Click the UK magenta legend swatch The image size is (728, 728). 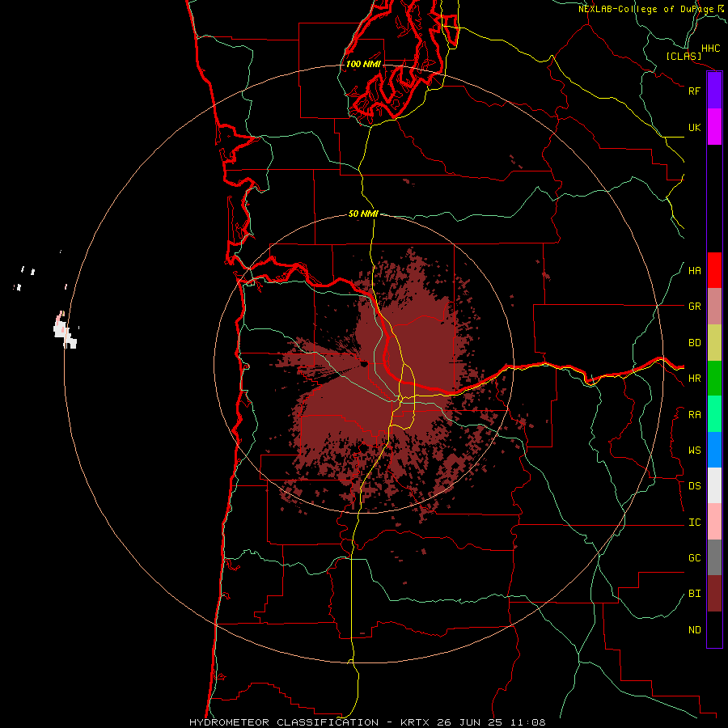tap(714, 127)
